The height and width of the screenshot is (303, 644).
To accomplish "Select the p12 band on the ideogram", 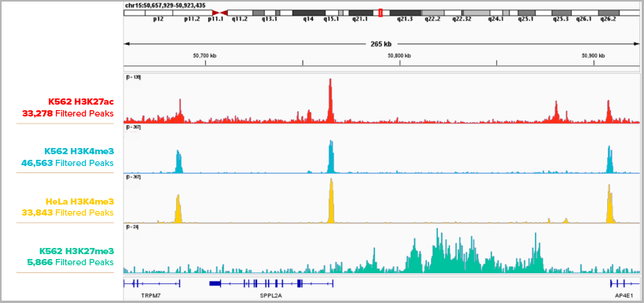I will tap(159, 13).
